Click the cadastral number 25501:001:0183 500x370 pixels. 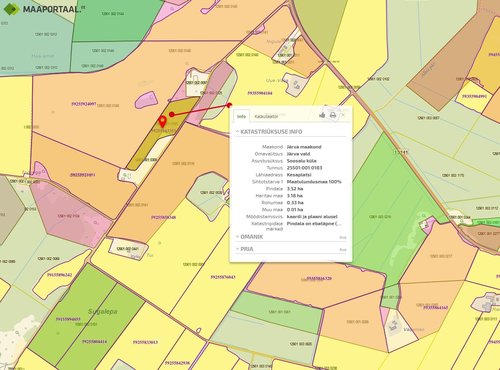304,168
